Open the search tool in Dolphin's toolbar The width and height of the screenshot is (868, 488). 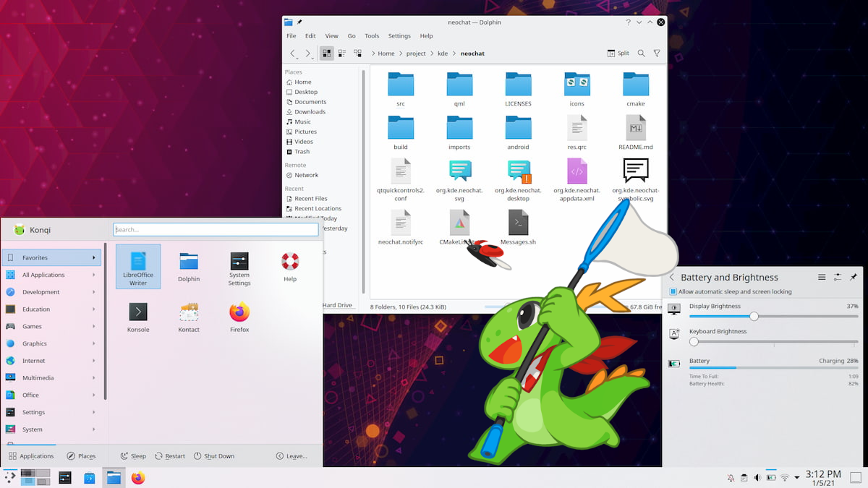pyautogui.click(x=642, y=53)
